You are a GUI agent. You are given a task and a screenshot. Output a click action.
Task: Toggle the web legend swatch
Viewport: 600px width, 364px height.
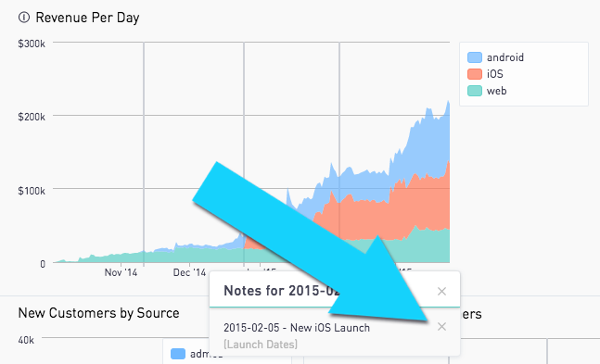pos(475,91)
